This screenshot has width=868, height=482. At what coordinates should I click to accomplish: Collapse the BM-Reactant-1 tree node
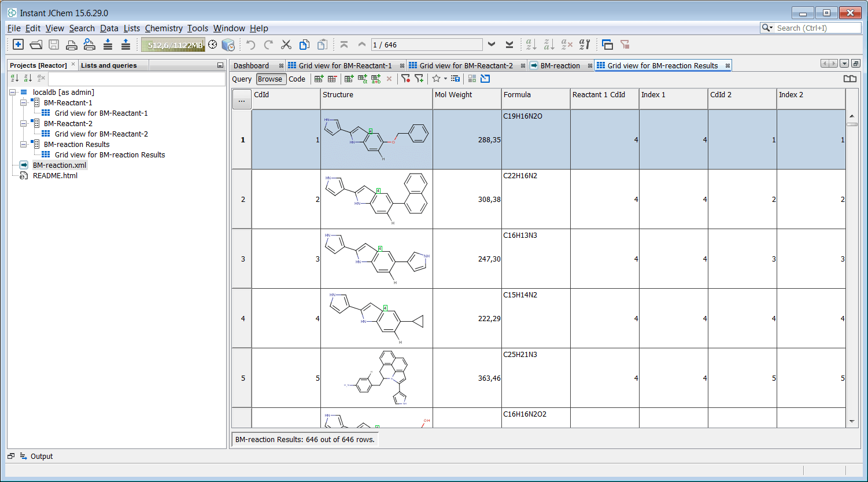[x=24, y=103]
